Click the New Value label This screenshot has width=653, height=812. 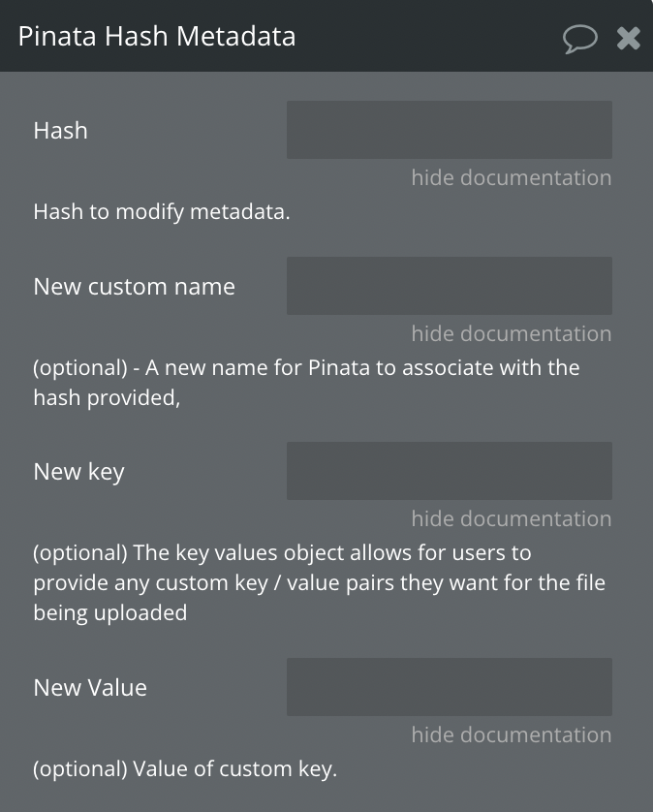[90, 688]
